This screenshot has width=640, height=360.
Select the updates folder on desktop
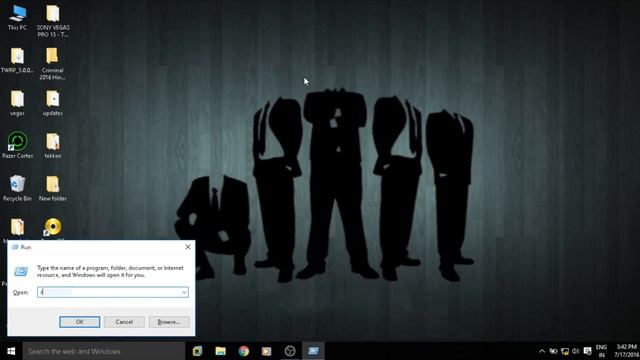pos(53,103)
